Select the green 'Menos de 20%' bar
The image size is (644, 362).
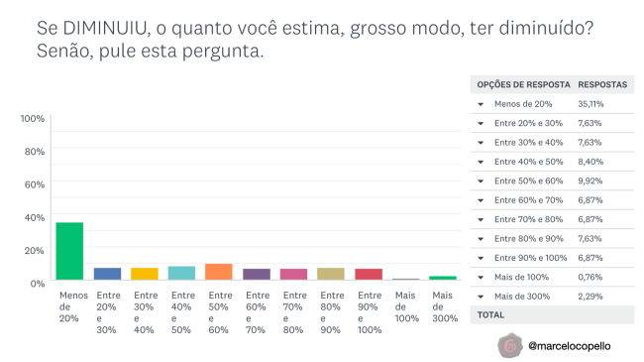coord(69,251)
